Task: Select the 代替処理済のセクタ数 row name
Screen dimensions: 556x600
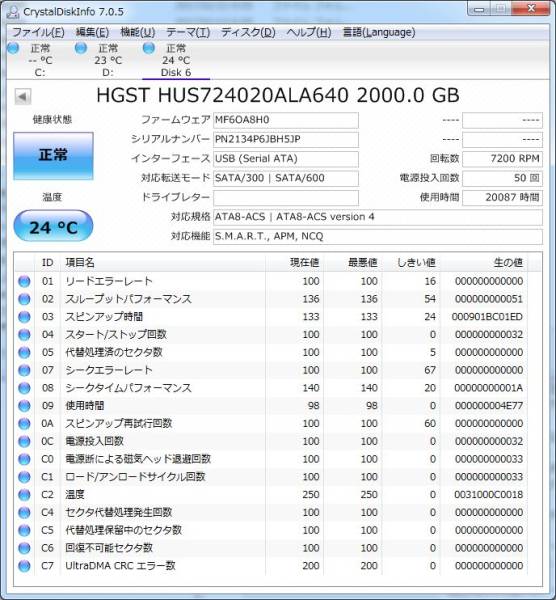Action: click(x=114, y=352)
